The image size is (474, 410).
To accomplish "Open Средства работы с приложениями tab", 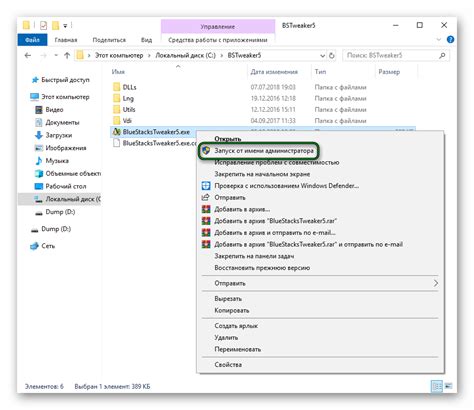I will [218, 40].
